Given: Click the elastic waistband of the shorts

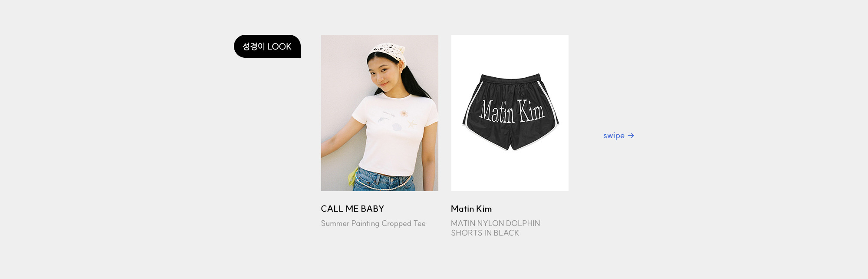Looking at the screenshot, I should (x=511, y=79).
